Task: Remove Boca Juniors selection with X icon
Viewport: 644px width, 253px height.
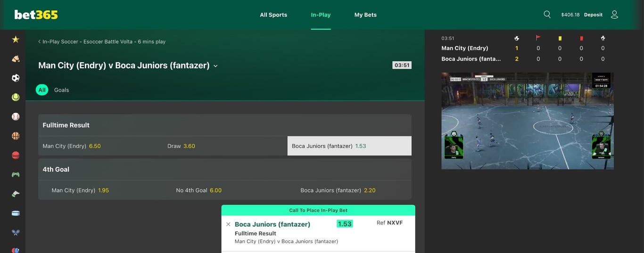Action: click(228, 224)
